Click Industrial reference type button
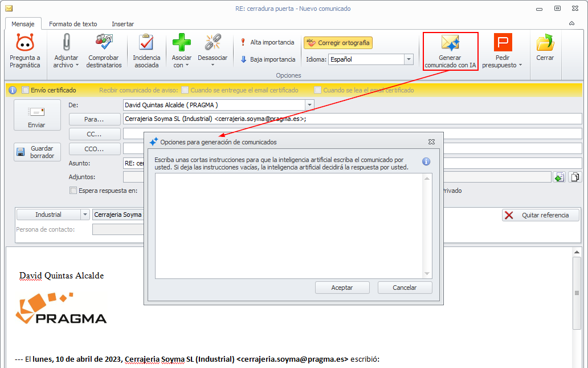The image size is (588, 368). click(48, 215)
